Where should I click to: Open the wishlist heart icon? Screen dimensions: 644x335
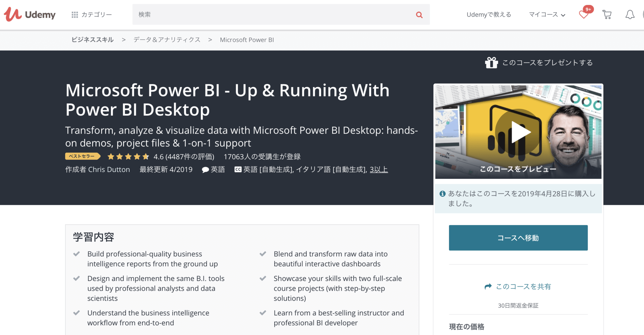point(583,15)
